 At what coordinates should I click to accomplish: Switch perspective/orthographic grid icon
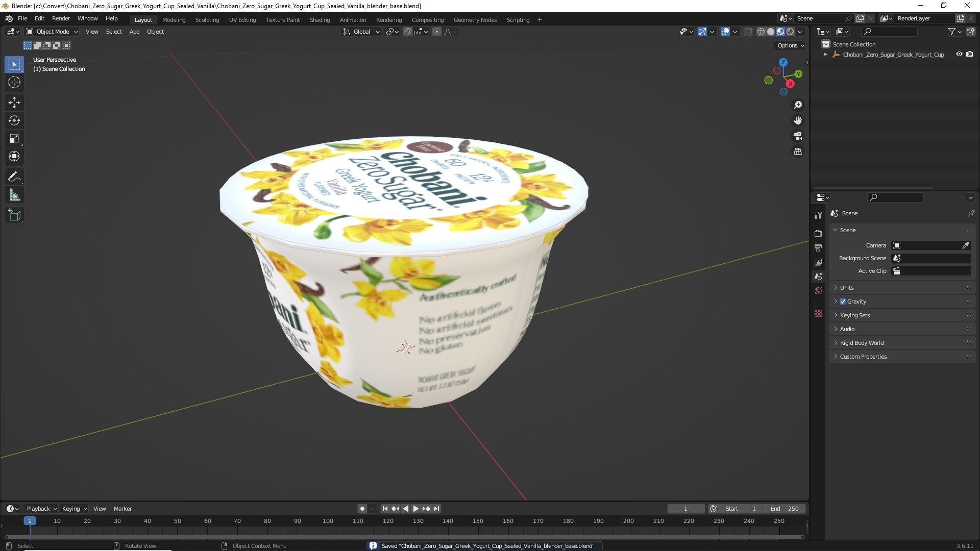(x=798, y=152)
